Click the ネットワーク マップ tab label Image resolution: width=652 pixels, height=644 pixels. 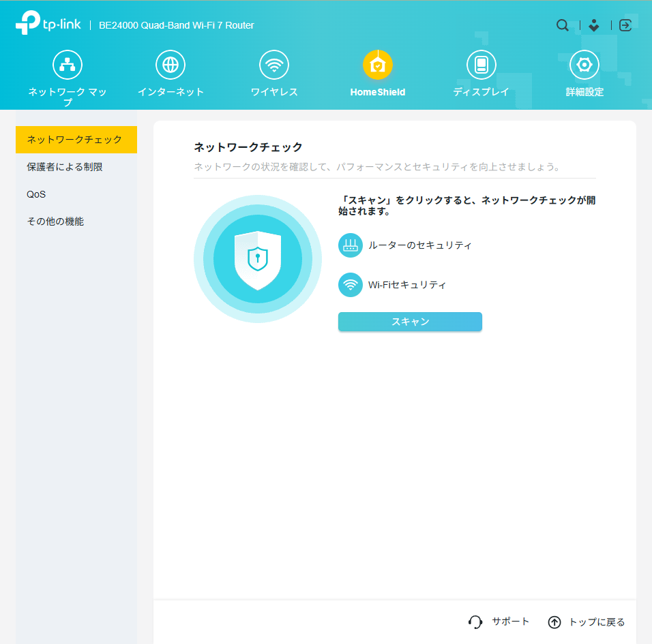pos(68,97)
